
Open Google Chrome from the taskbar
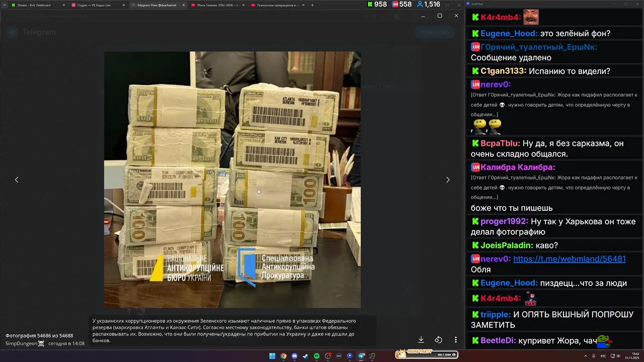tap(283, 356)
